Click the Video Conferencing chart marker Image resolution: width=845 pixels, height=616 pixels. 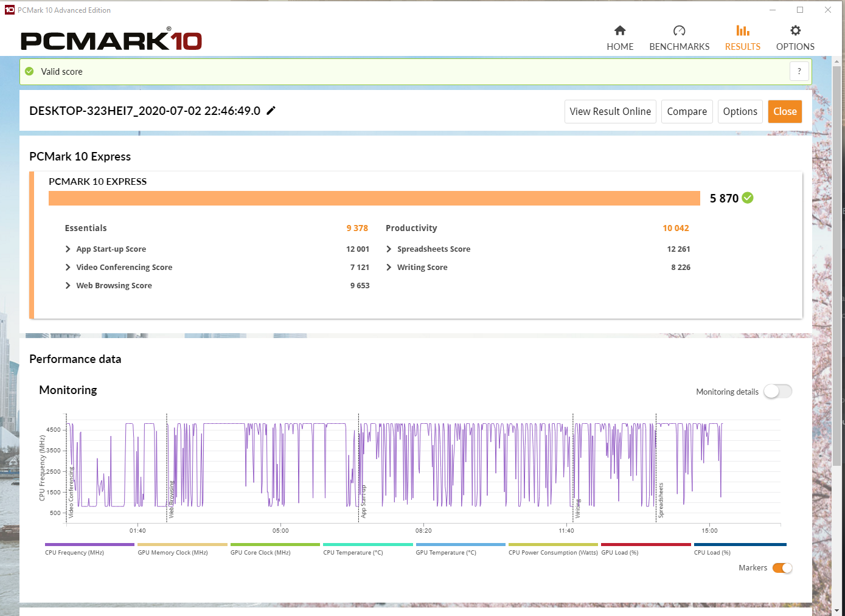[x=71, y=493]
